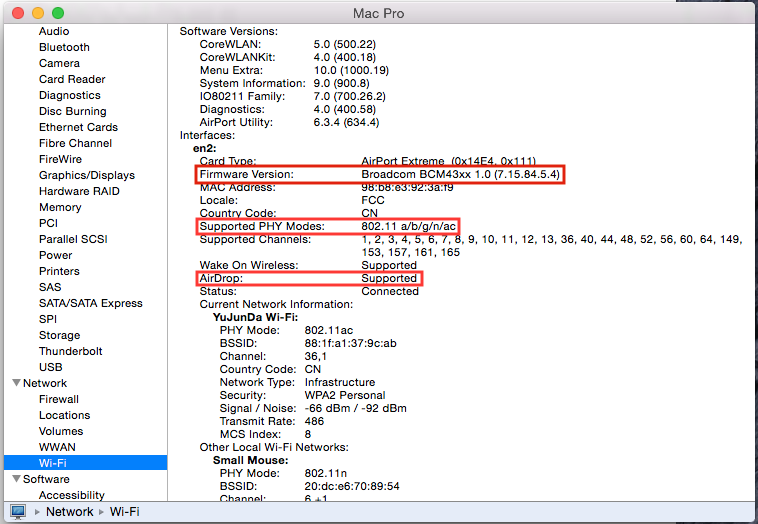Click Network in the bottom path bar

tap(70, 511)
